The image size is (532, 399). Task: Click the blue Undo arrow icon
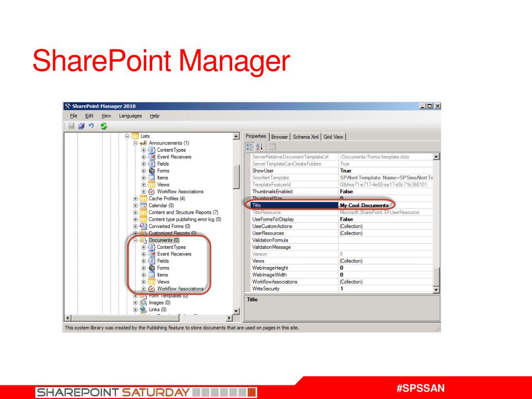(x=91, y=126)
